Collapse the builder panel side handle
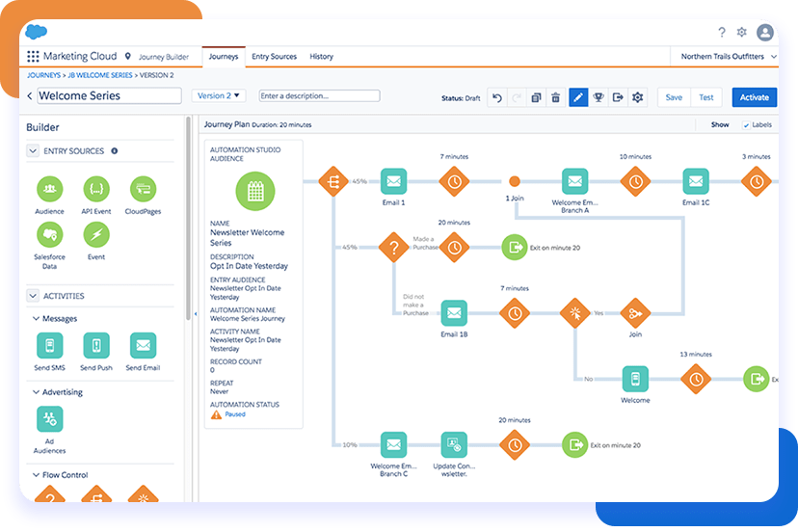Viewport: 798px width, 532px height. pos(196,314)
